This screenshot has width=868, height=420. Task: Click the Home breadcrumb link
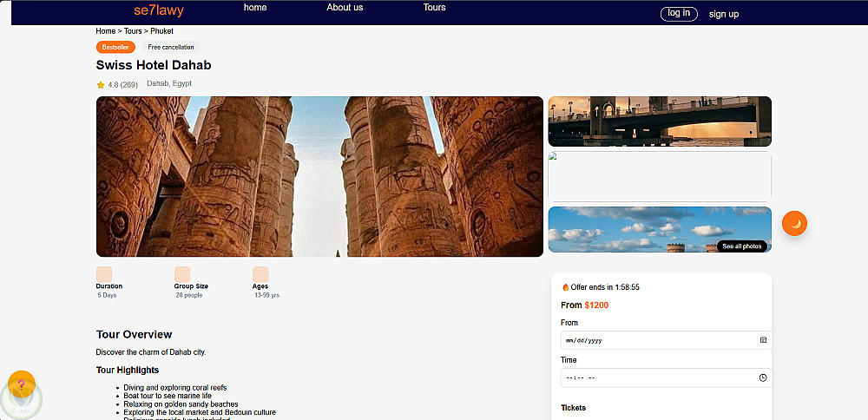pos(106,31)
